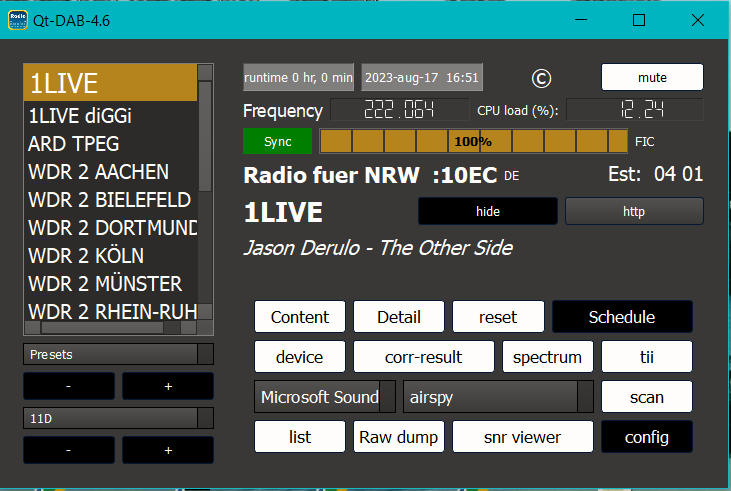731x491 pixels.
Task: Click the Qt-DAB app icon in title bar
Action: click(x=18, y=20)
